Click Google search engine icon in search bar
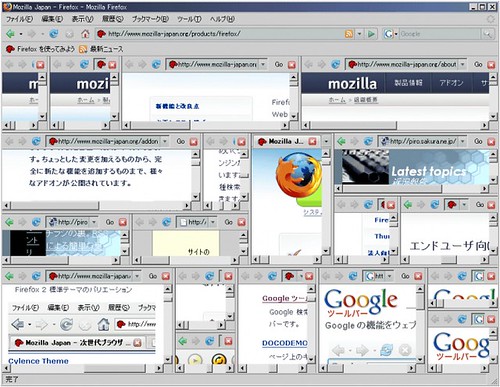This screenshot has height=387, width=500. 388,34
